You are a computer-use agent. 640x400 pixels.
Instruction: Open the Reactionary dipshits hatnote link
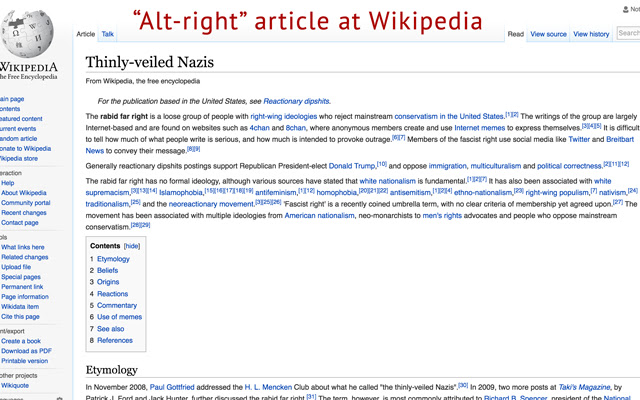pos(296,101)
